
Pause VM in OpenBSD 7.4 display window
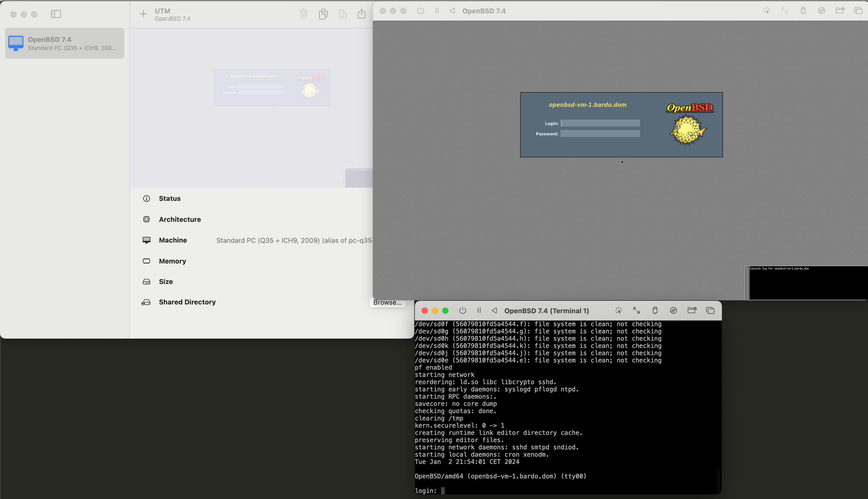437,11
